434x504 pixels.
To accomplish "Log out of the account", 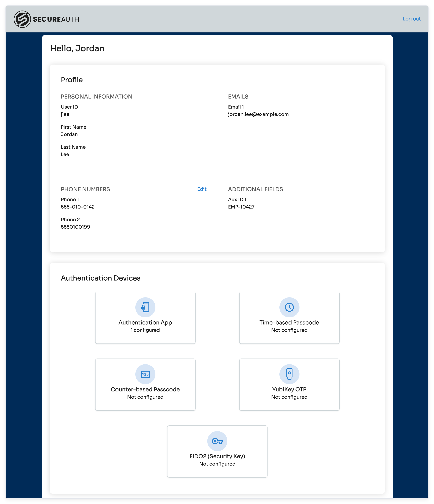I will [412, 19].
